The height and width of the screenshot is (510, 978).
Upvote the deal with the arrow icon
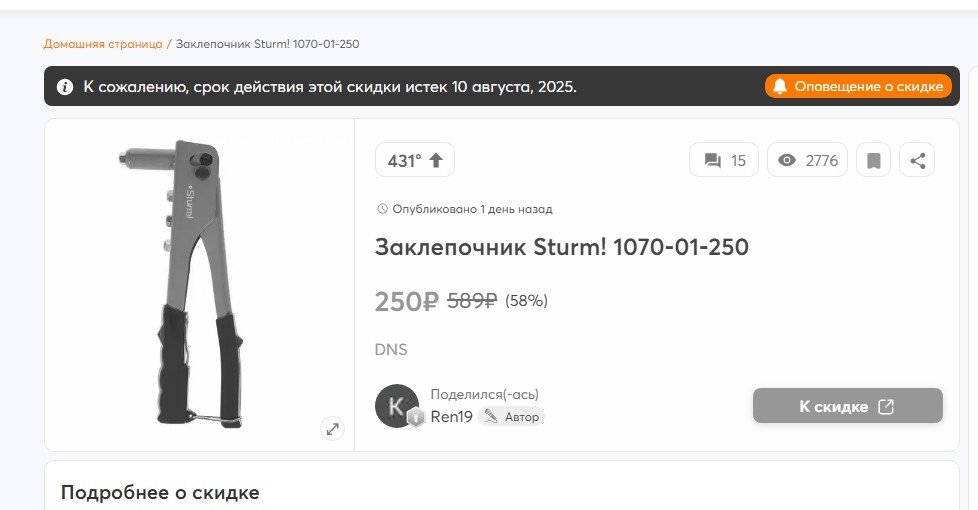pos(436,160)
